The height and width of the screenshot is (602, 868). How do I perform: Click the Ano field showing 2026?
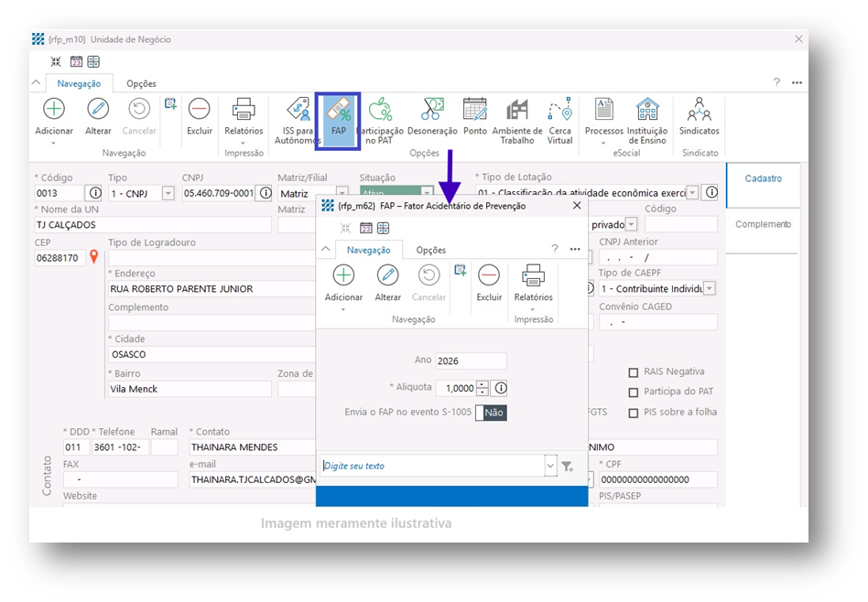pyautogui.click(x=471, y=361)
